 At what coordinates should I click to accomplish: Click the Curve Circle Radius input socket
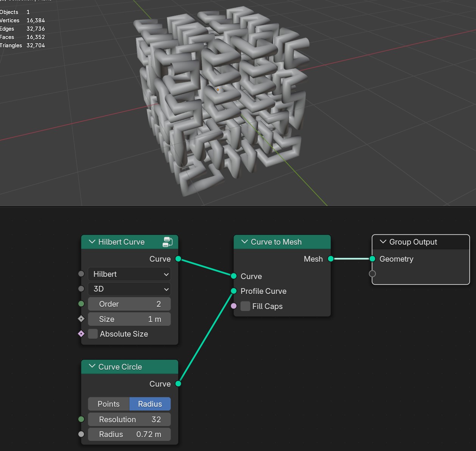click(x=81, y=434)
